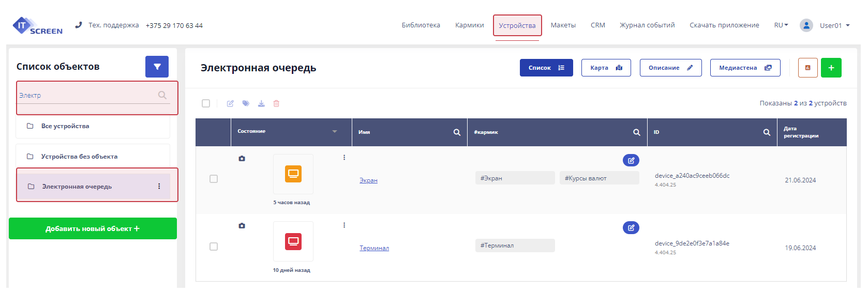The height and width of the screenshot is (292, 868).
Task: Select the select-all checkbox above table
Action: click(x=206, y=103)
